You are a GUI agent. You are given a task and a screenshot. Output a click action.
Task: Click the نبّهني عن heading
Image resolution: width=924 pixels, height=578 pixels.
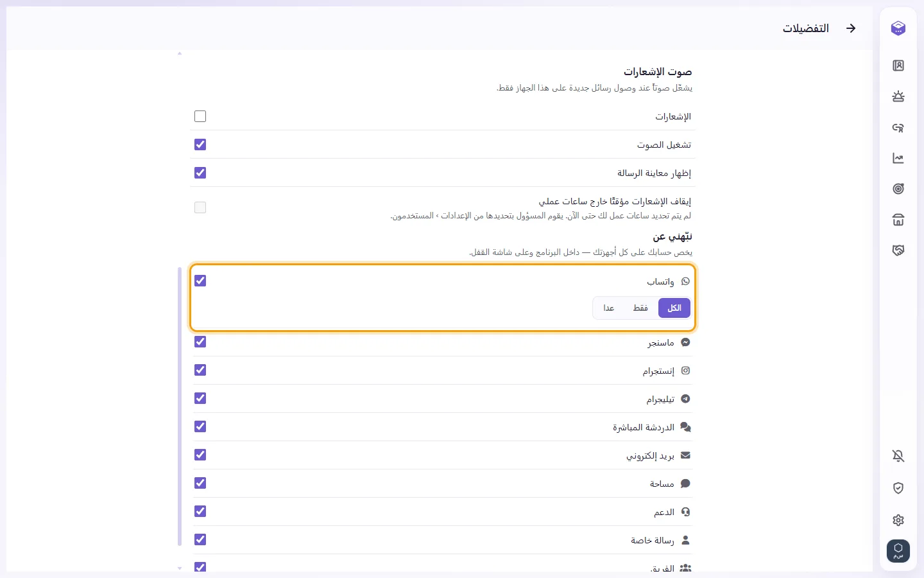click(672, 237)
